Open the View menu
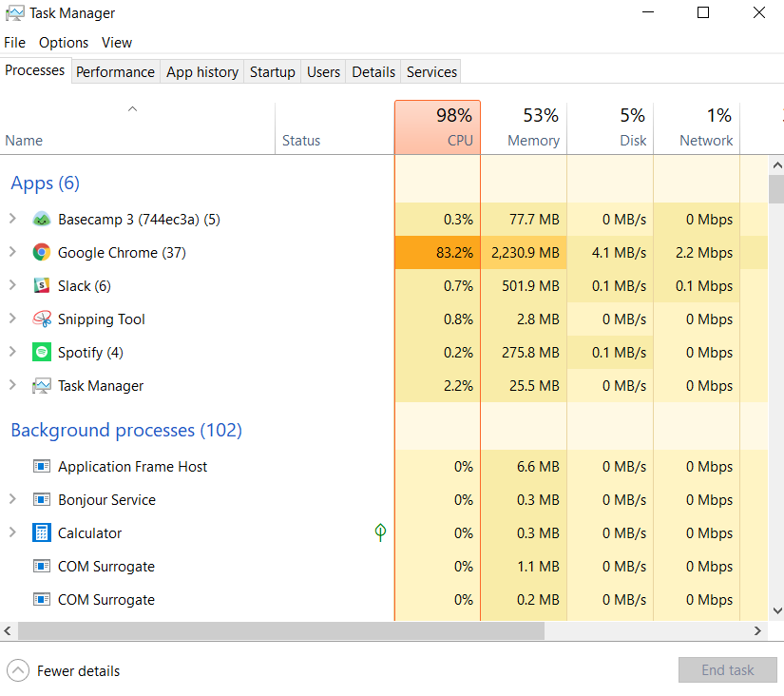 117,43
